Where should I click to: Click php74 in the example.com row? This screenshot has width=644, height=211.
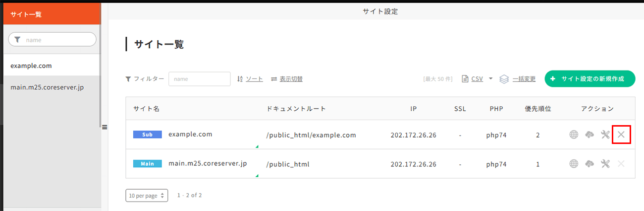click(496, 135)
